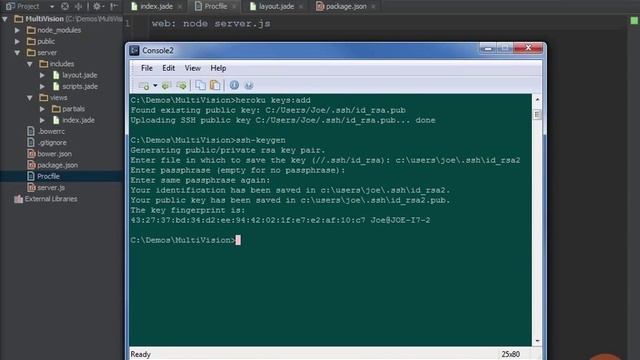Close the index.jade editor tab
Viewport: 640px width, 360px height.
click(180, 7)
